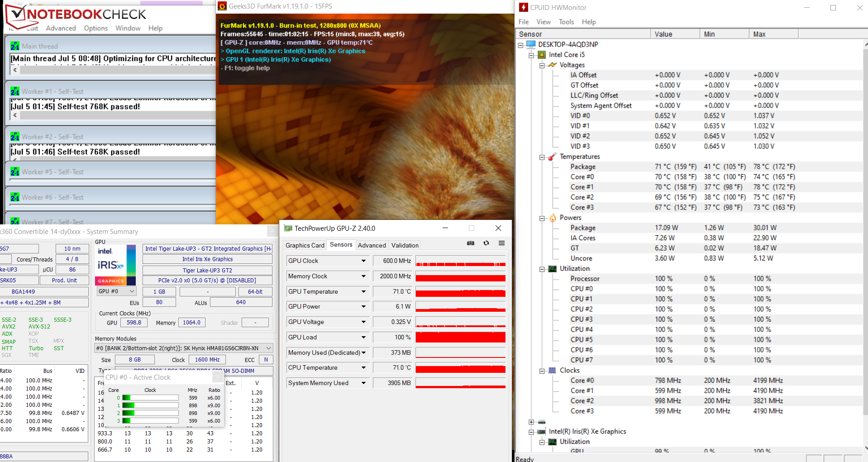Image resolution: width=868 pixels, height=462 pixels.
Task: Click the HWMonitor title bar icon
Action: pyautogui.click(x=523, y=7)
